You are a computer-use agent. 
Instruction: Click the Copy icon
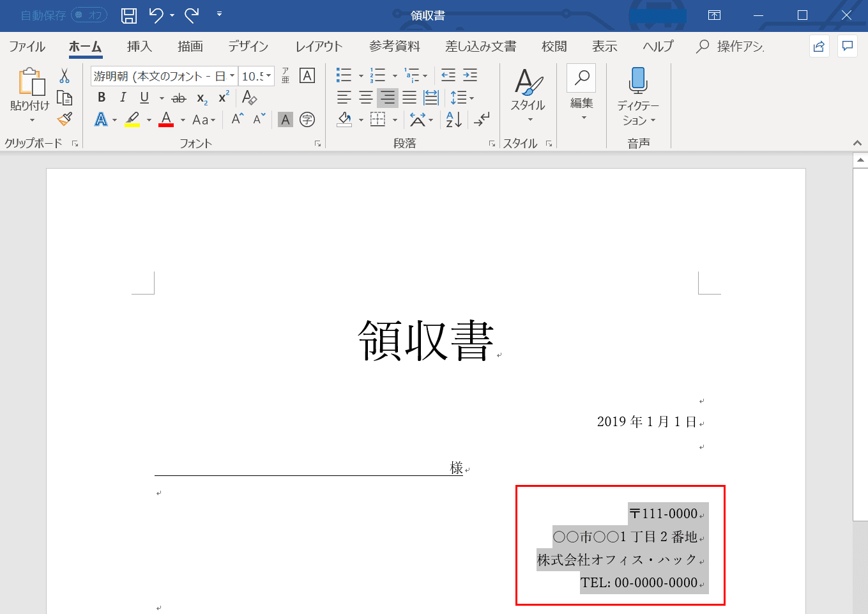click(65, 97)
